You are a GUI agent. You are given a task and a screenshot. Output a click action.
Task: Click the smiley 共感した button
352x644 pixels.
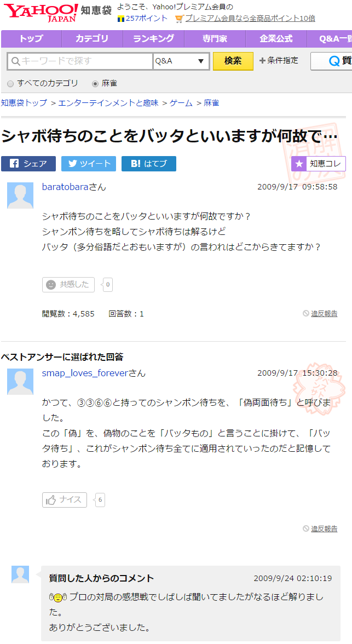[68, 285]
